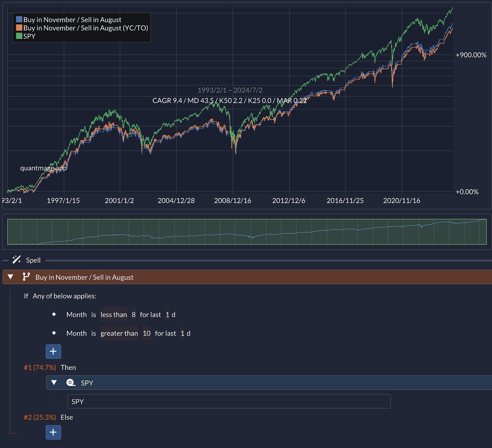Add an Else action with the plus button
Viewport: 492px width, 448px height.
coord(53,432)
